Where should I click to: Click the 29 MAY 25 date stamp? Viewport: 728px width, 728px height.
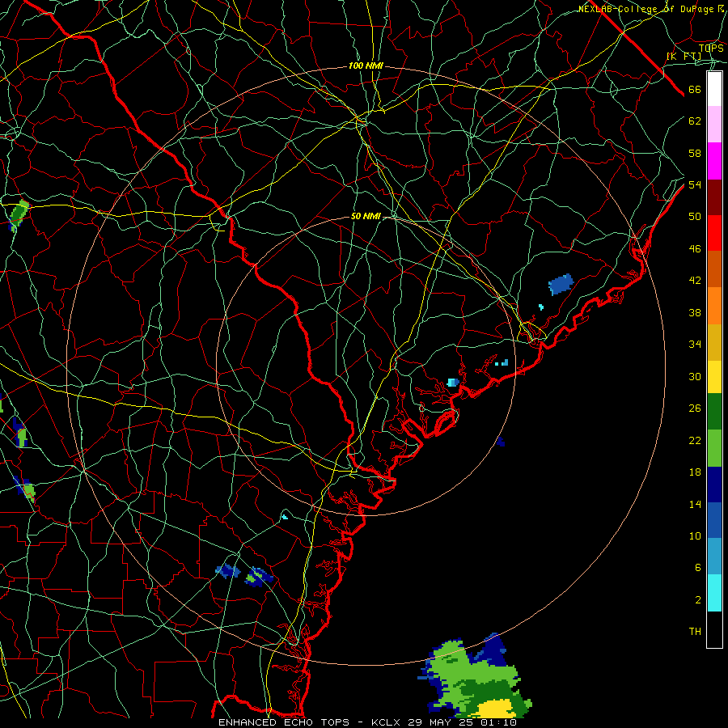440,722
